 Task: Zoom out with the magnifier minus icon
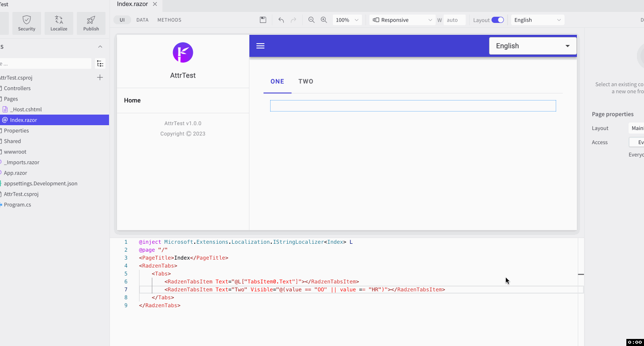pos(312,20)
